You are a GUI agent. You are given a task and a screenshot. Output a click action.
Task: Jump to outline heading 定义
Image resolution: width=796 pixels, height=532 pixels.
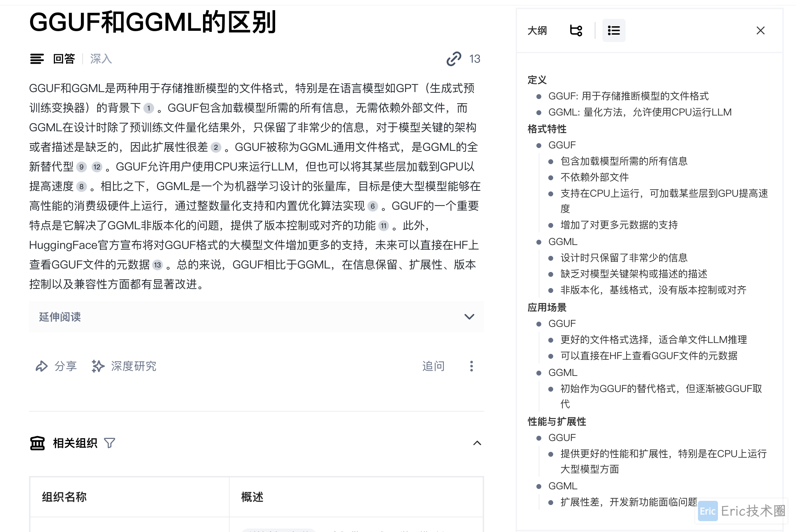point(537,80)
